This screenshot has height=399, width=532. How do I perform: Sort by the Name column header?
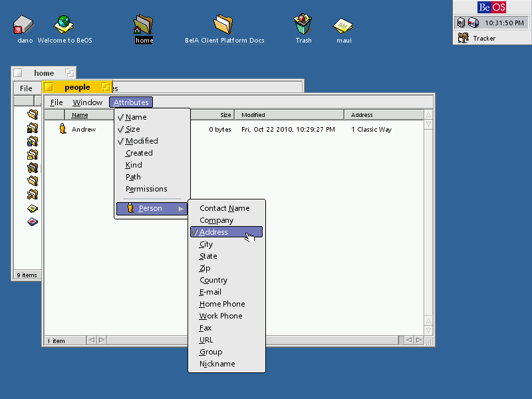79,114
